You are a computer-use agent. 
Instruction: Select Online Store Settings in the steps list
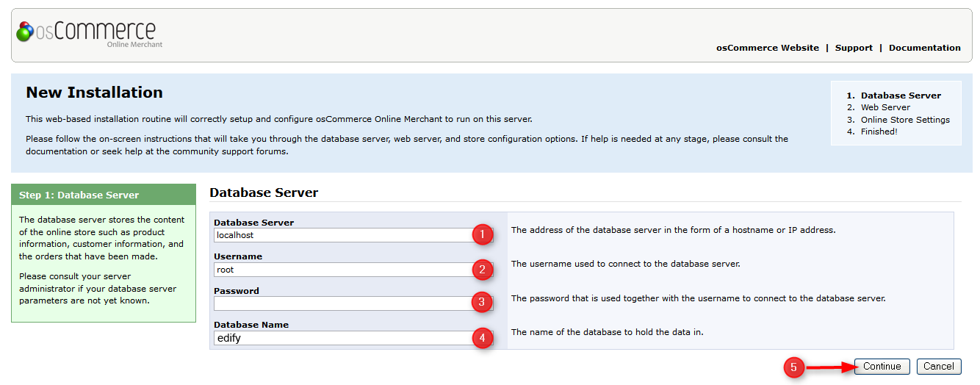click(905, 120)
